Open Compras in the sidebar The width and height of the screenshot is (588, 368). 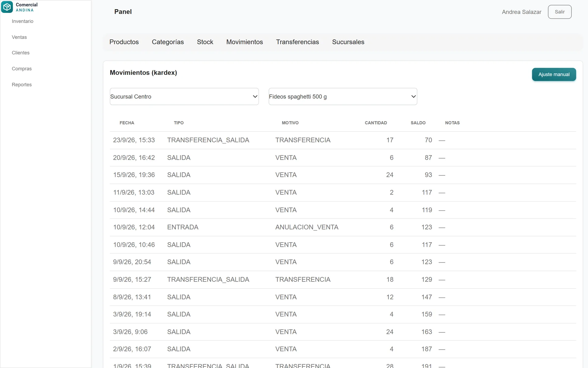pyautogui.click(x=22, y=69)
